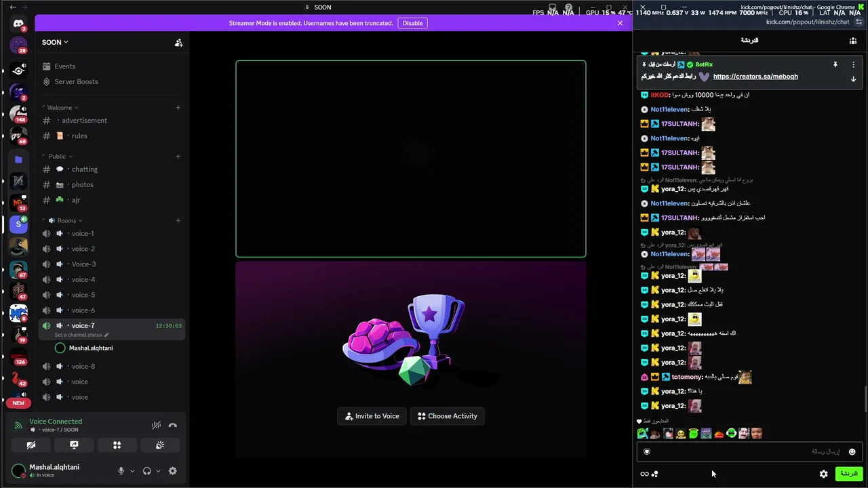This screenshot has width=868, height=488.
Task: Click the Invite to Voice button
Action: coord(372,416)
